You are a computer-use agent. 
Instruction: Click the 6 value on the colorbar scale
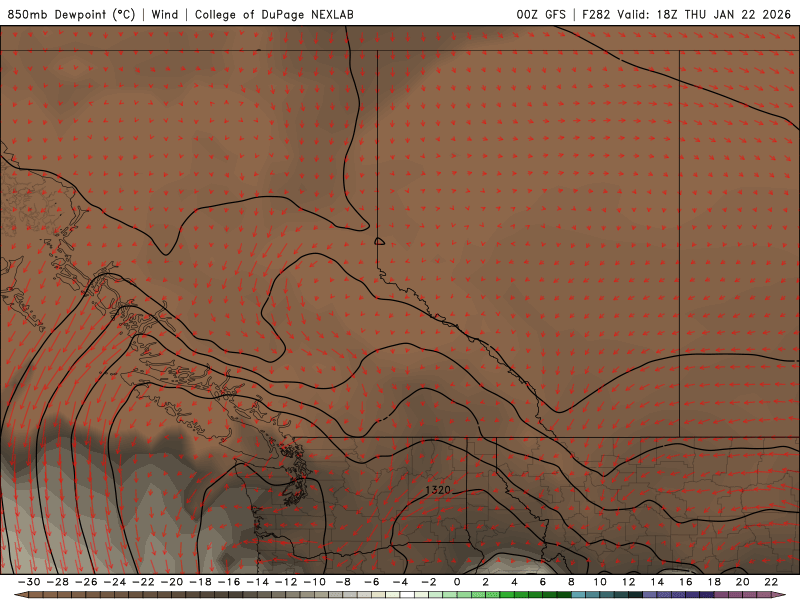(543, 582)
